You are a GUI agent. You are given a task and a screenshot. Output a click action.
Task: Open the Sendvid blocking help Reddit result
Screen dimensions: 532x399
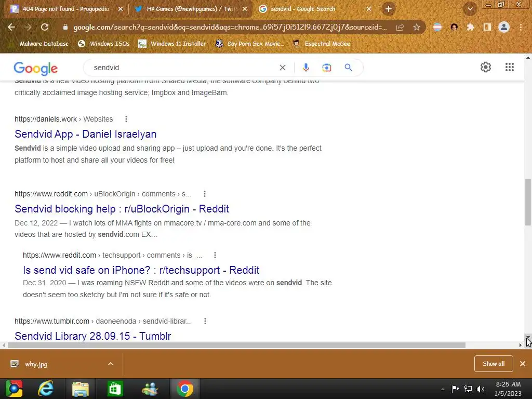122,209
